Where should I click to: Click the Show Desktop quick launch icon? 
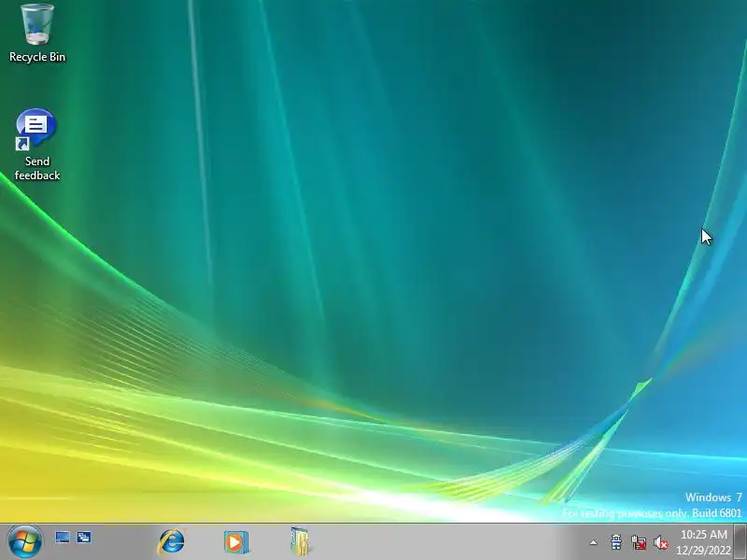(x=63, y=538)
